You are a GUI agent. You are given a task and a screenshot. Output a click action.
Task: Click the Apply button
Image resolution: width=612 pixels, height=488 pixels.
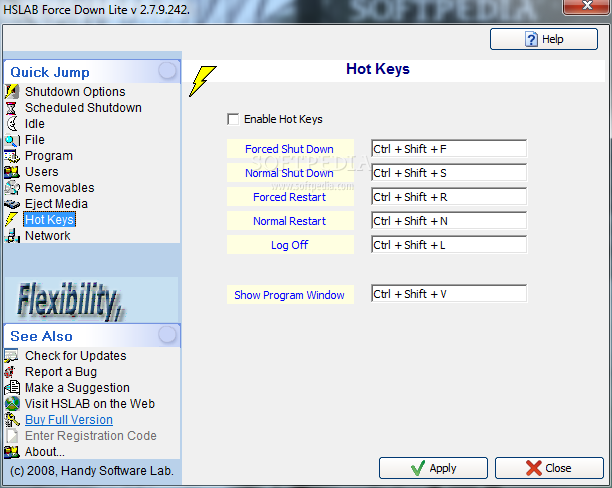(x=433, y=468)
